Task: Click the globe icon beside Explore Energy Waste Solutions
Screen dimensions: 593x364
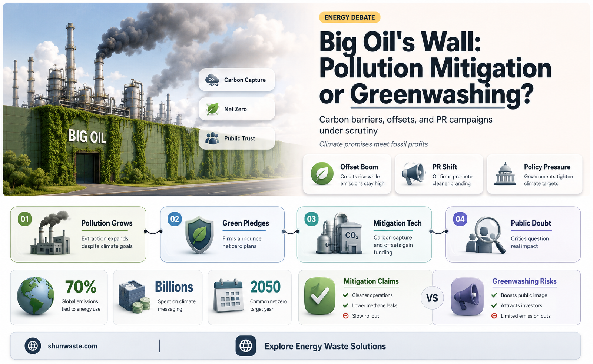Action: point(246,346)
